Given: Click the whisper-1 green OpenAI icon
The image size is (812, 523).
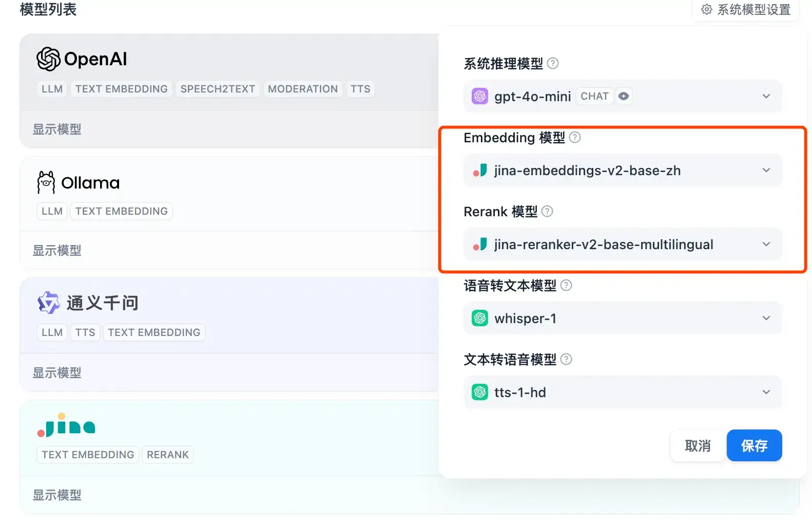Looking at the screenshot, I should (x=480, y=318).
